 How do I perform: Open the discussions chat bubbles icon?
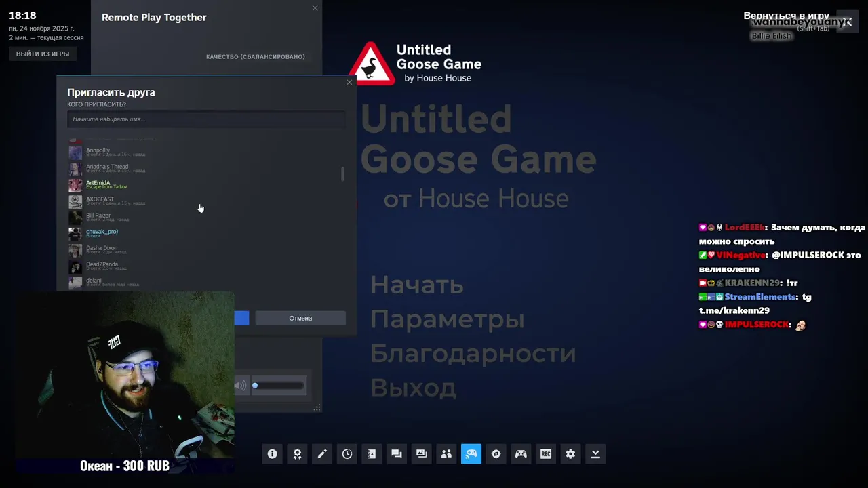(397, 454)
